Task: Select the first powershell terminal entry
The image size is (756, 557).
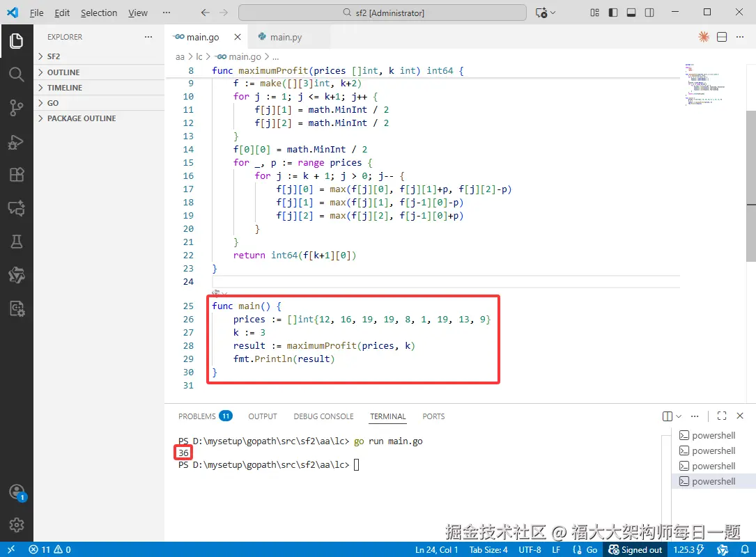Action: coord(713,436)
